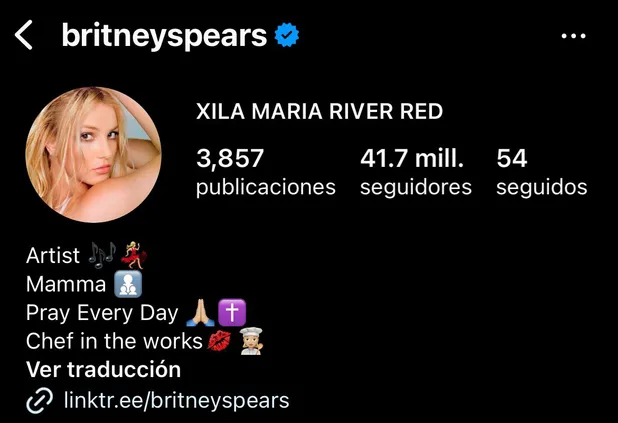Tap the red lips kiss emoji

[x=219, y=341]
